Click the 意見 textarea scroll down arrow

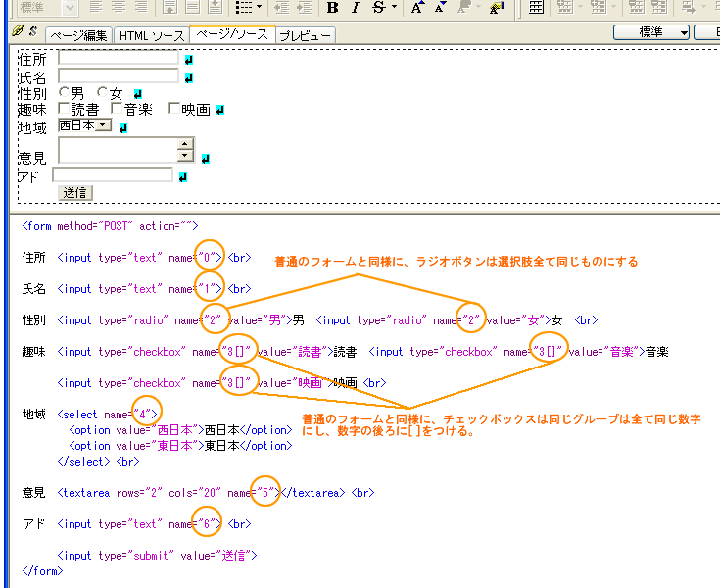click(x=185, y=155)
